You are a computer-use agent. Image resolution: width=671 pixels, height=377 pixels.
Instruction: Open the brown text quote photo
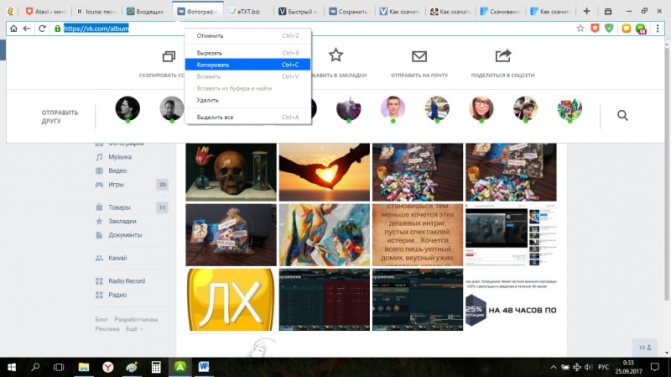(418, 235)
